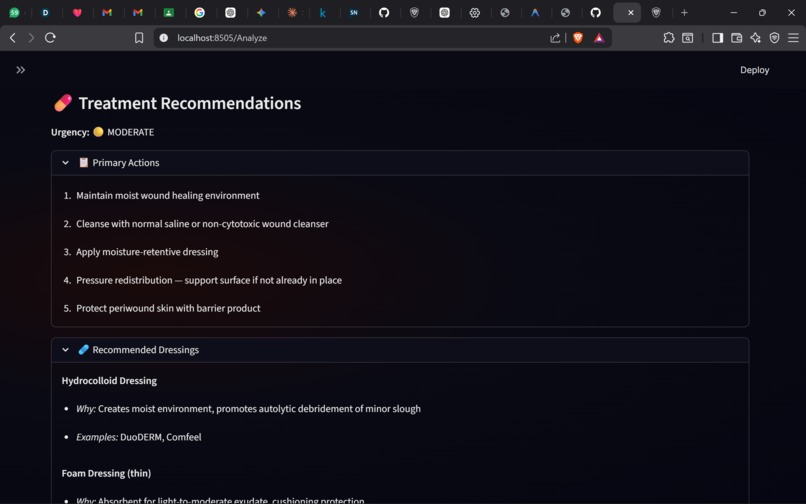
Task: Collapse the Recommended Dressings section
Action: pyautogui.click(x=399, y=350)
